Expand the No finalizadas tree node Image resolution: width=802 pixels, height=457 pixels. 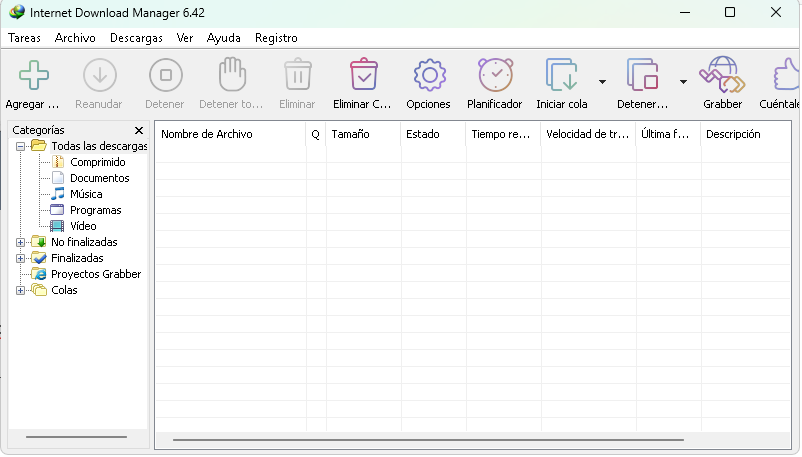coord(21,242)
